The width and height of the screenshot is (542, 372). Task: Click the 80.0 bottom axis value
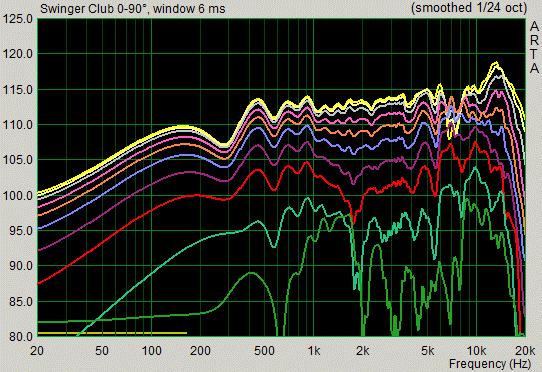(20, 336)
